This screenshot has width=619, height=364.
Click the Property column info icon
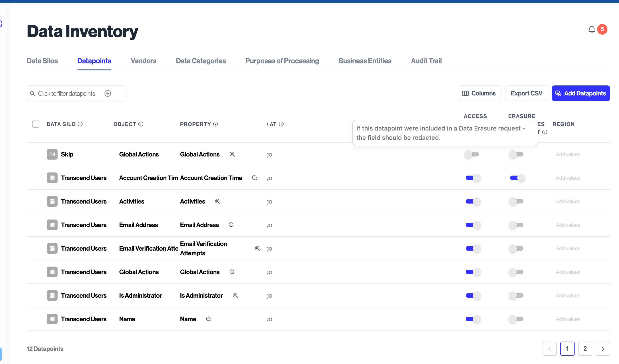point(216,124)
